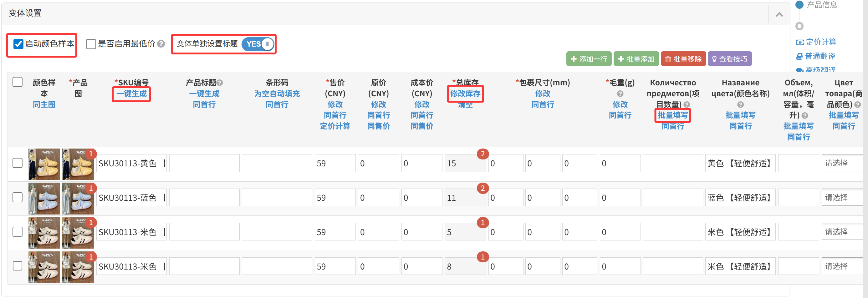Click help icon next to 是否启用最低价
This screenshot has height=298, width=868.
tap(161, 44)
